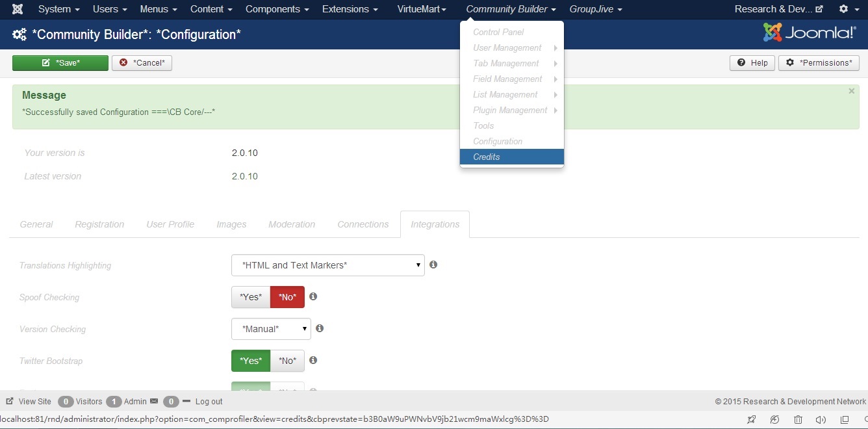The width and height of the screenshot is (868, 429).
Task: Dismiss the success message with the X
Action: pos(852,92)
